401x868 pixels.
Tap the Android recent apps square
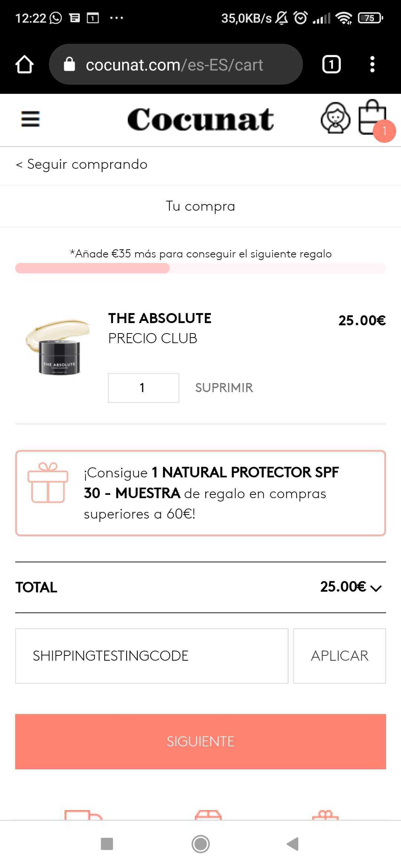click(x=107, y=844)
